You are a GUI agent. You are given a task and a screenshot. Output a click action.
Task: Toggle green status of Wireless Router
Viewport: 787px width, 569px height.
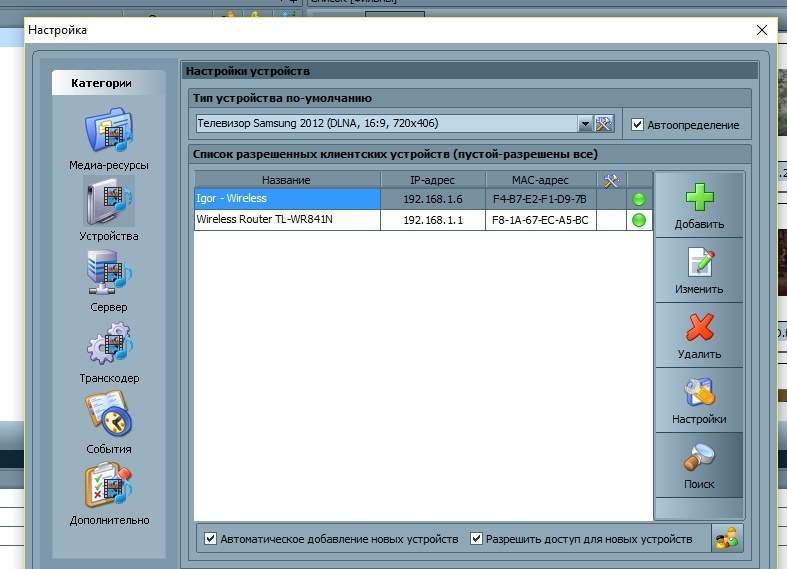pyautogui.click(x=639, y=220)
